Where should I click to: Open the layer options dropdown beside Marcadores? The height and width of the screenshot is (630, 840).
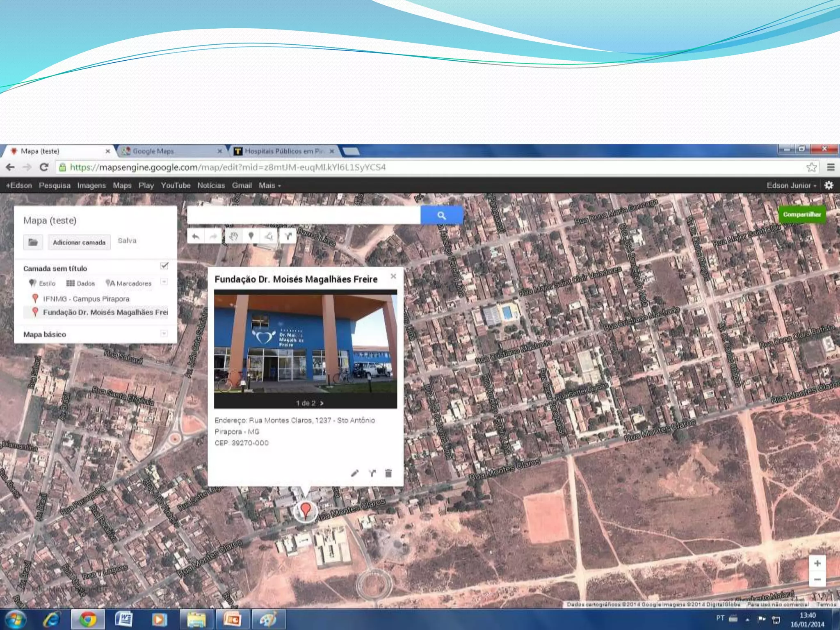[x=164, y=282]
